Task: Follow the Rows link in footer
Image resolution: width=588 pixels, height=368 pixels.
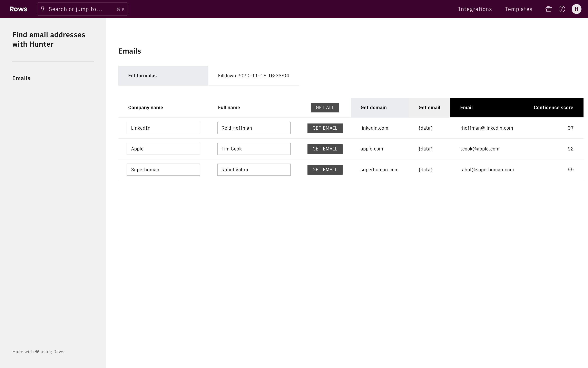Action: tap(59, 352)
